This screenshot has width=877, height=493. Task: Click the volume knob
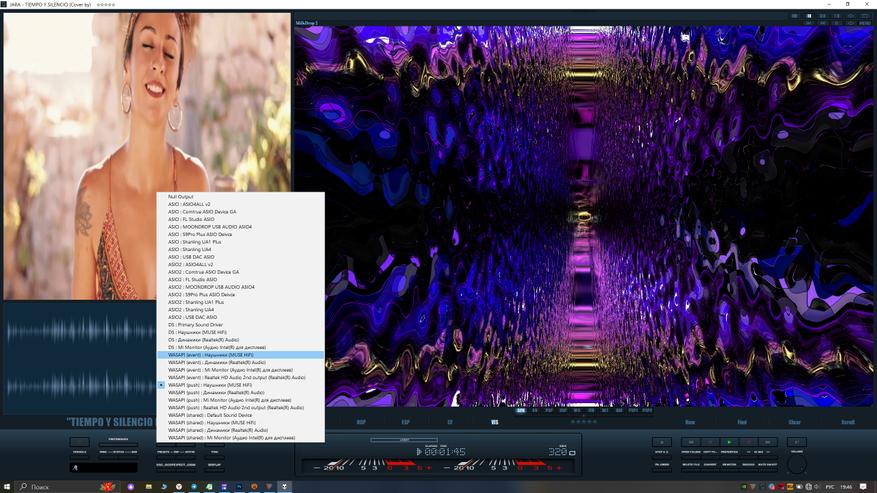click(796, 465)
